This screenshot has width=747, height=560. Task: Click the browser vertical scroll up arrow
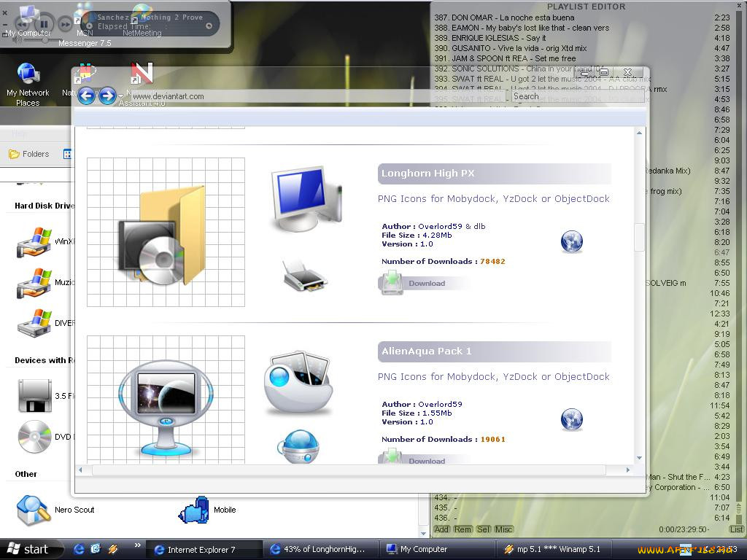pos(639,133)
